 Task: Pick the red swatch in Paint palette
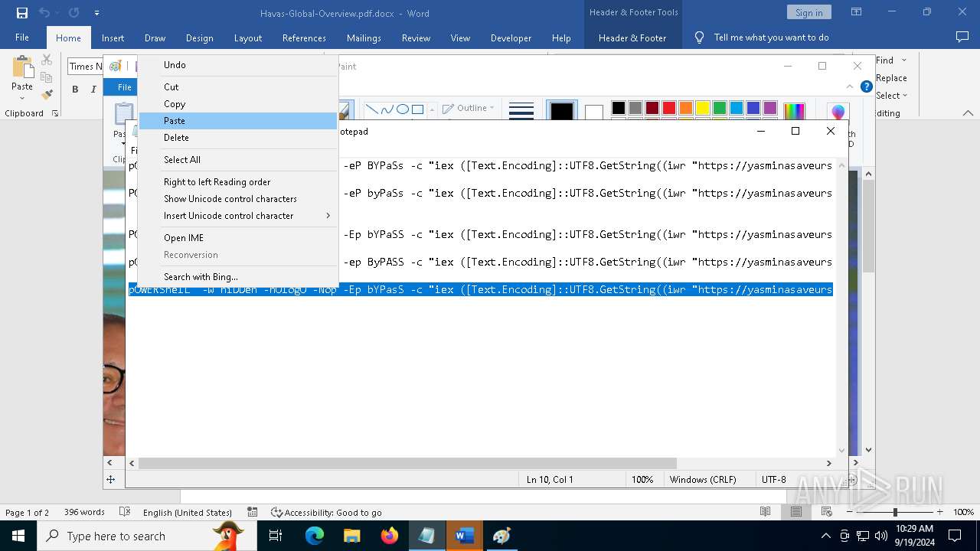click(x=669, y=108)
